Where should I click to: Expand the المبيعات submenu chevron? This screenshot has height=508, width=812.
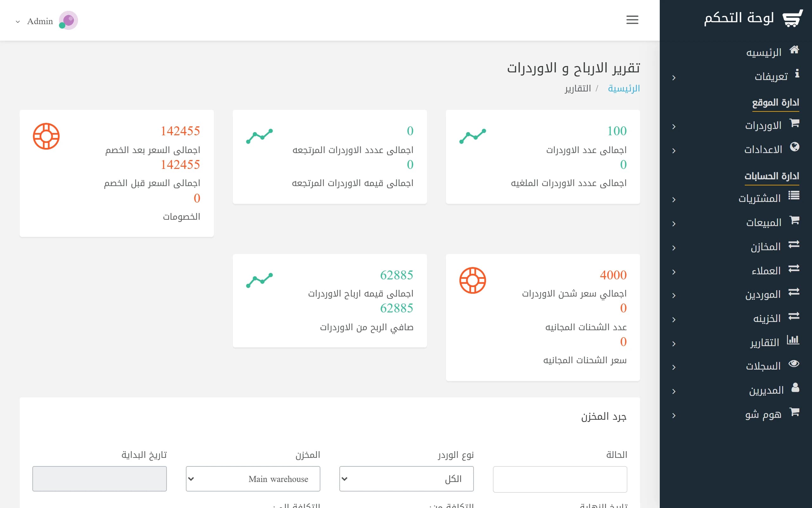click(674, 224)
